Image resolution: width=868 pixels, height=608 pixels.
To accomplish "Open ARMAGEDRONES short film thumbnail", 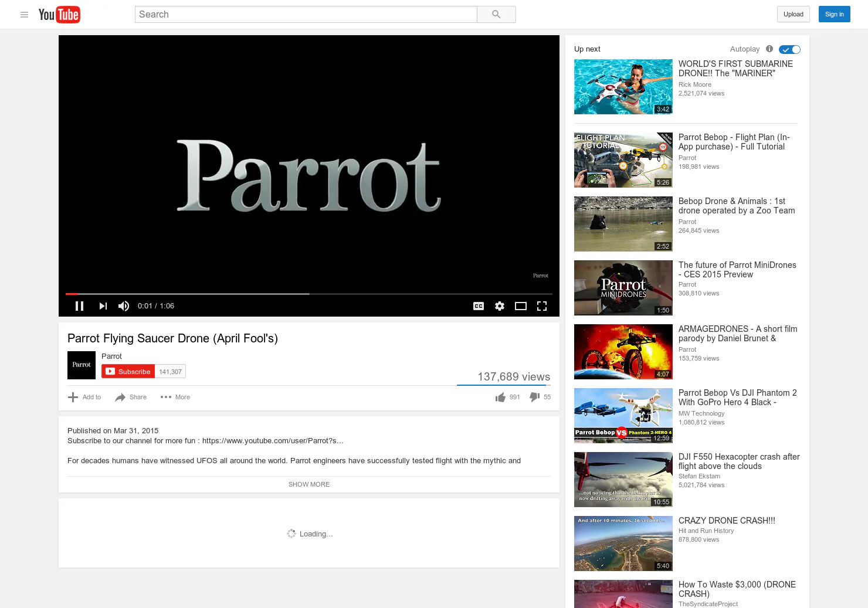I will pyautogui.click(x=623, y=352).
